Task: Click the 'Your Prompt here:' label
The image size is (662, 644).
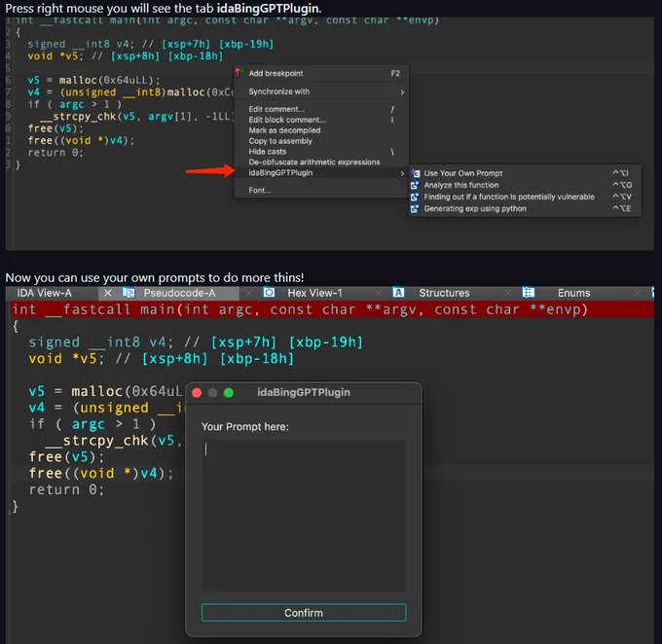Action: click(245, 427)
